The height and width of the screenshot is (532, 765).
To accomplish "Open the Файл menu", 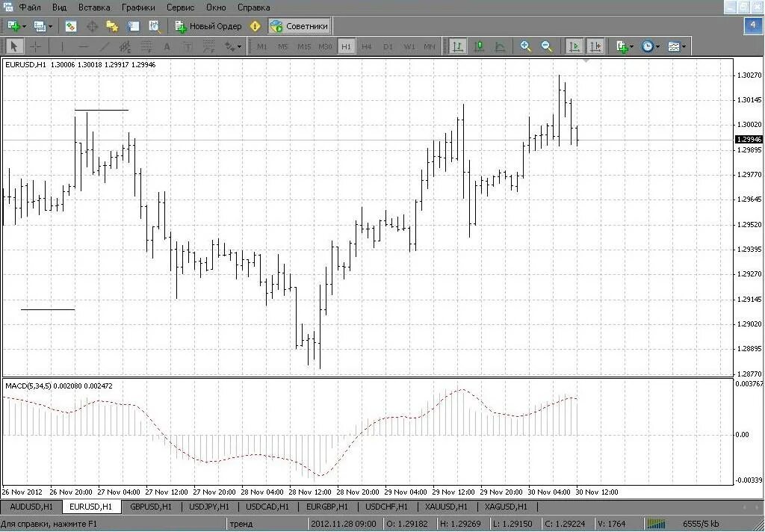I will pos(30,7).
